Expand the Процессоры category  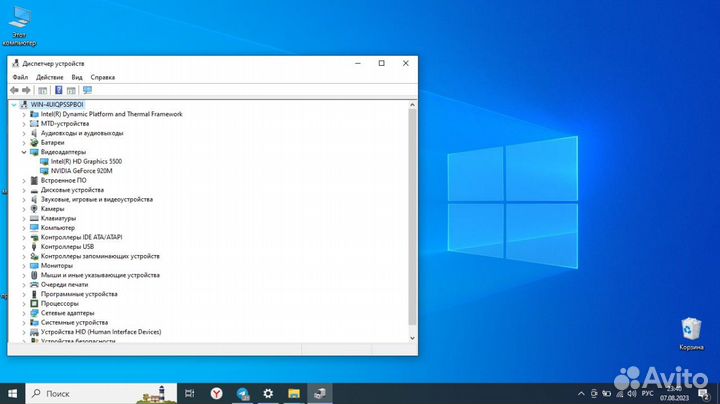click(x=24, y=304)
